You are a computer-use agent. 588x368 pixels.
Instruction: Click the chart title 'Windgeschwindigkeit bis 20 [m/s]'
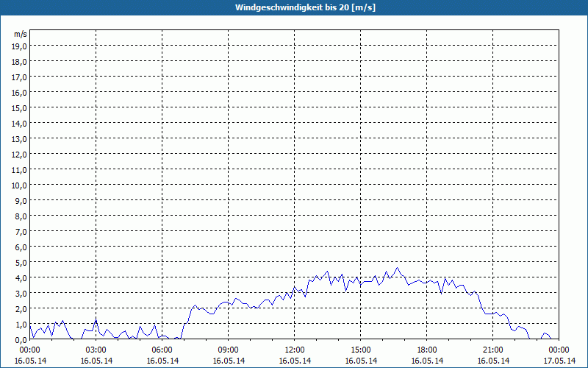pos(305,7)
